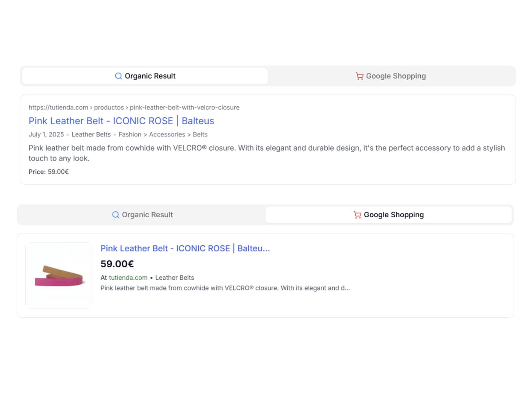Click the search icon in the lower Organic Result tab
The width and height of the screenshot is (532, 399).
click(116, 215)
